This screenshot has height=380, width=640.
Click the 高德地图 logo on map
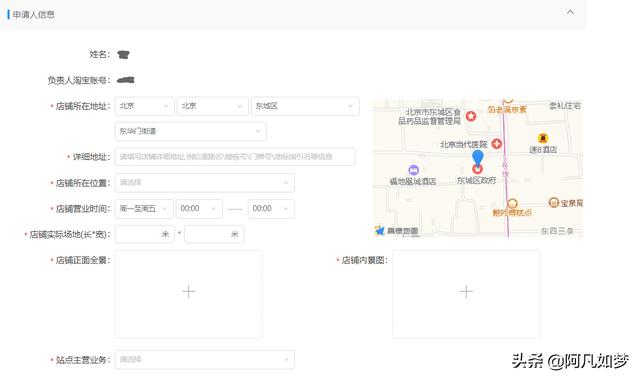coord(397,231)
